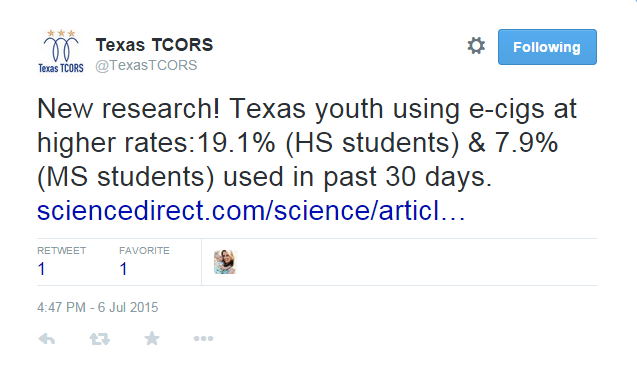Open the gear user actions menu
Viewport: 637px width, 379px height.
pos(476,46)
